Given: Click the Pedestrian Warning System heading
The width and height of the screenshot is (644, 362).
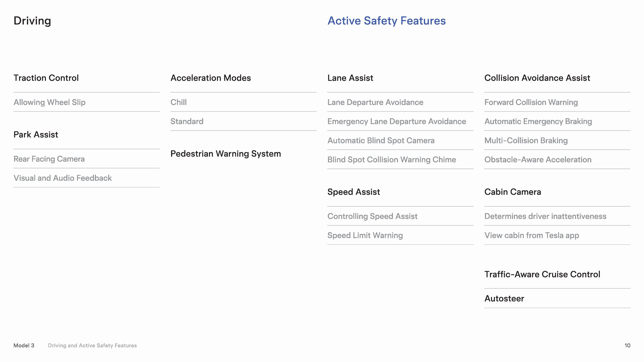Looking at the screenshot, I should click(x=226, y=154).
